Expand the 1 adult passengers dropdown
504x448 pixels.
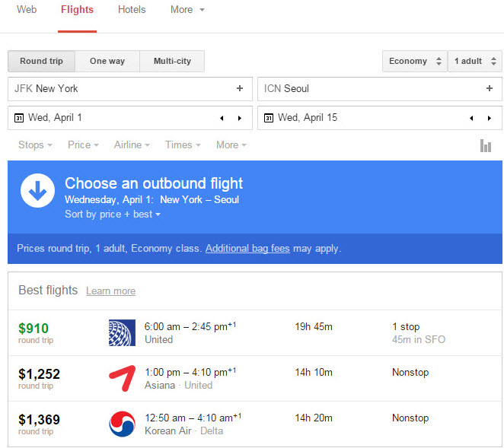click(474, 61)
